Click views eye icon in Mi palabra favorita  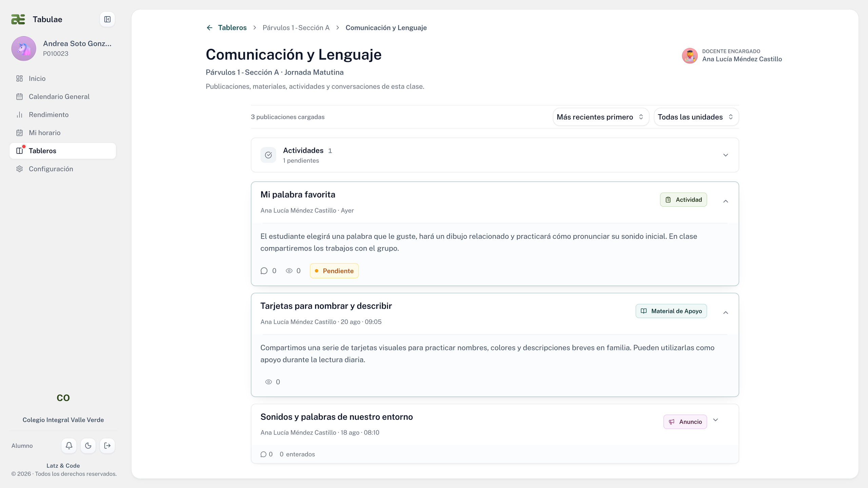click(x=289, y=271)
